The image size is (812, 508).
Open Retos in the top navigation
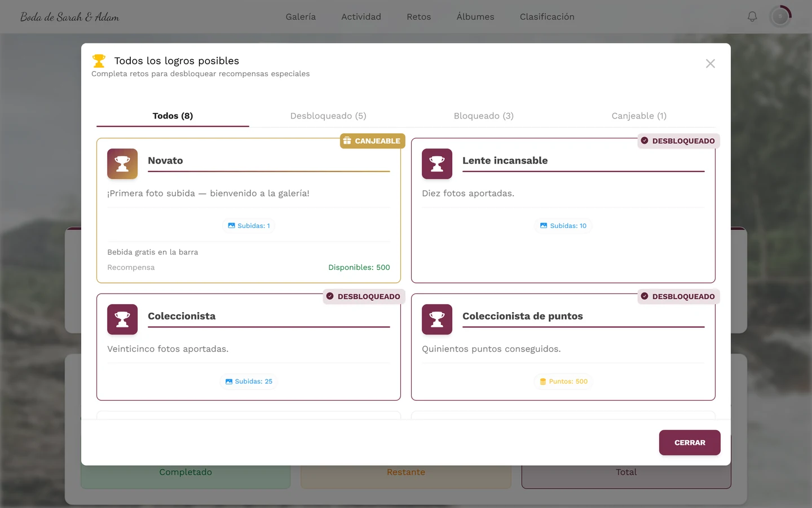[x=419, y=17]
